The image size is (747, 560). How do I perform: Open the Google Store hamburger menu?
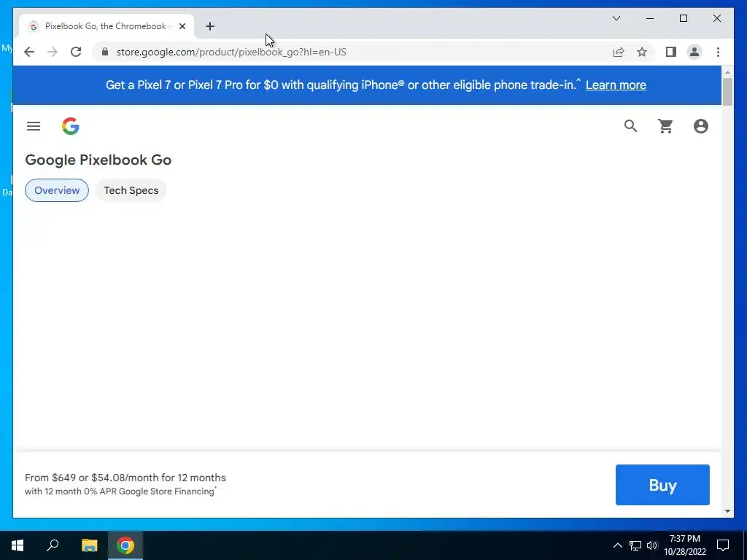coord(34,126)
